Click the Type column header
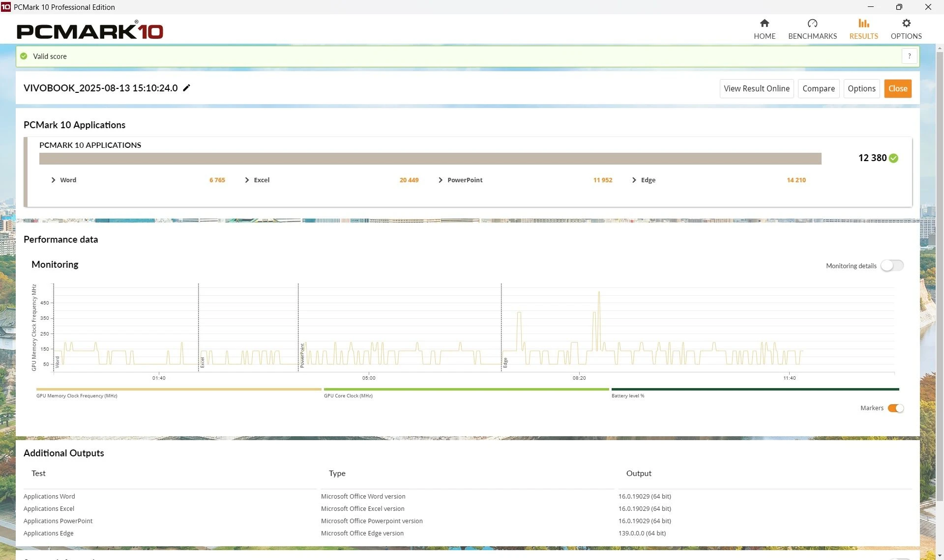This screenshot has width=944, height=560. (x=337, y=473)
